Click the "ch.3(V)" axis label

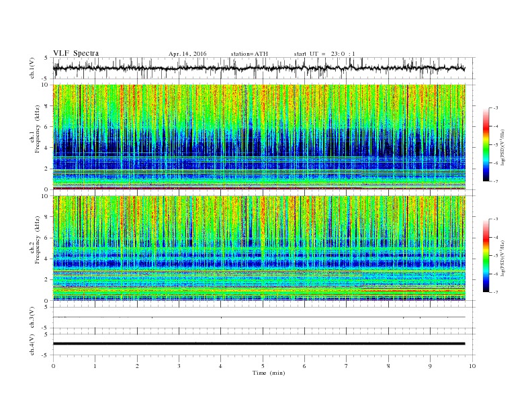point(32,318)
